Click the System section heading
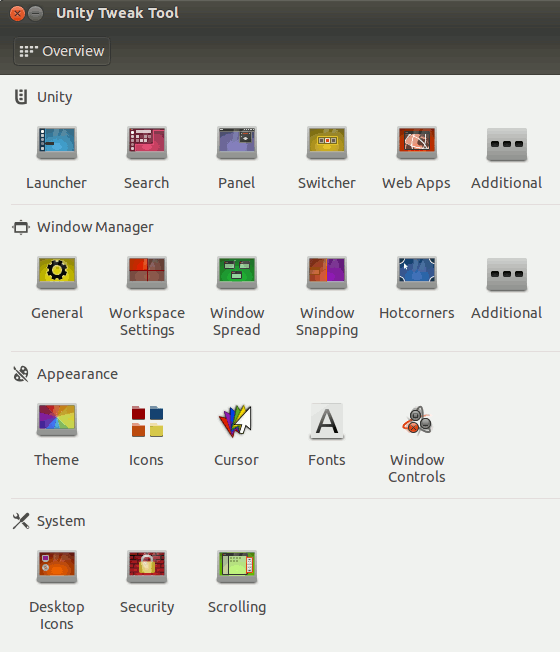 point(61,521)
